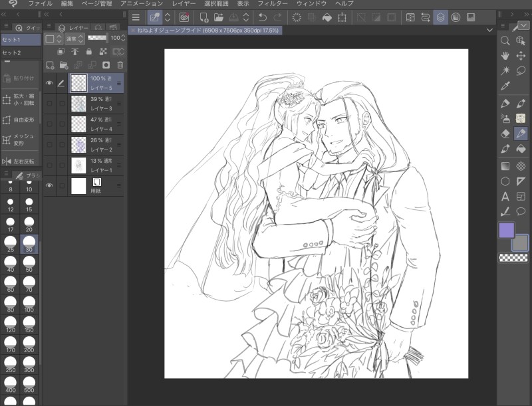This screenshot has height=406, width=532.
Task: Select the セット2 quick access set
Action: coord(12,52)
